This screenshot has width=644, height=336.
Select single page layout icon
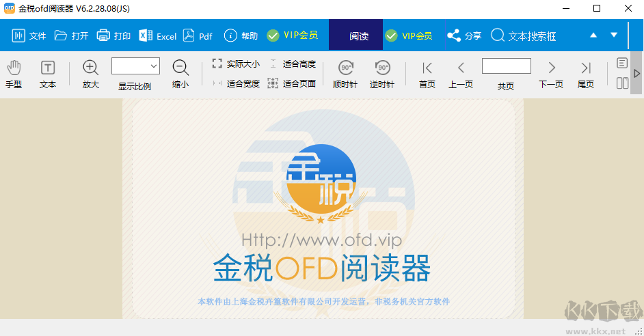click(622, 64)
